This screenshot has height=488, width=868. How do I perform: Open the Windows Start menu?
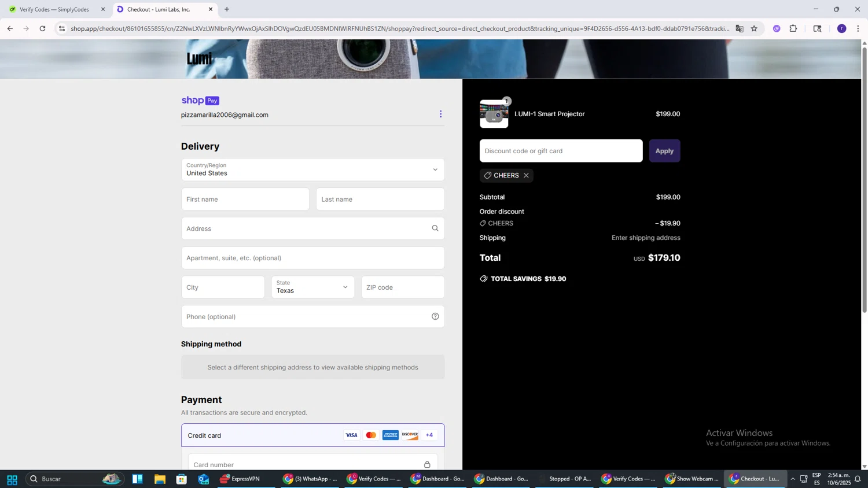click(x=12, y=479)
